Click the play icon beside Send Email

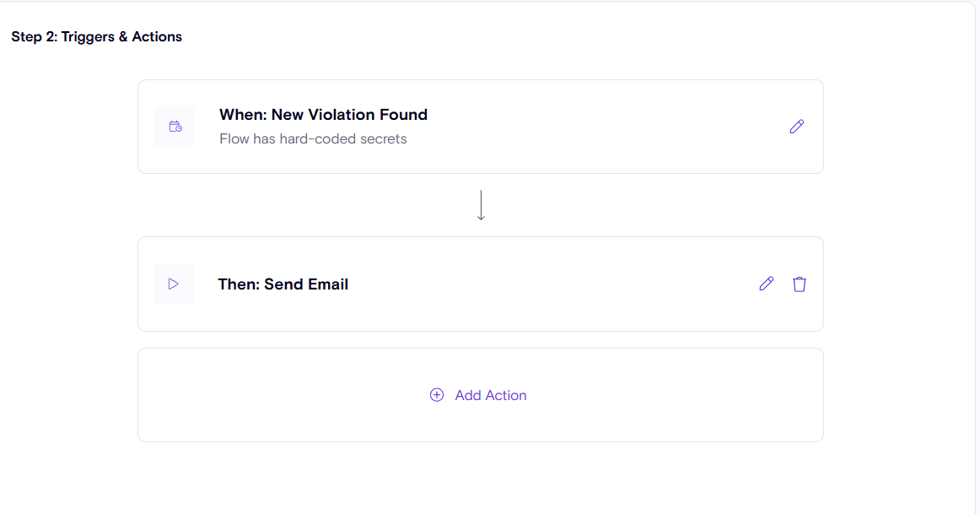pyautogui.click(x=174, y=284)
